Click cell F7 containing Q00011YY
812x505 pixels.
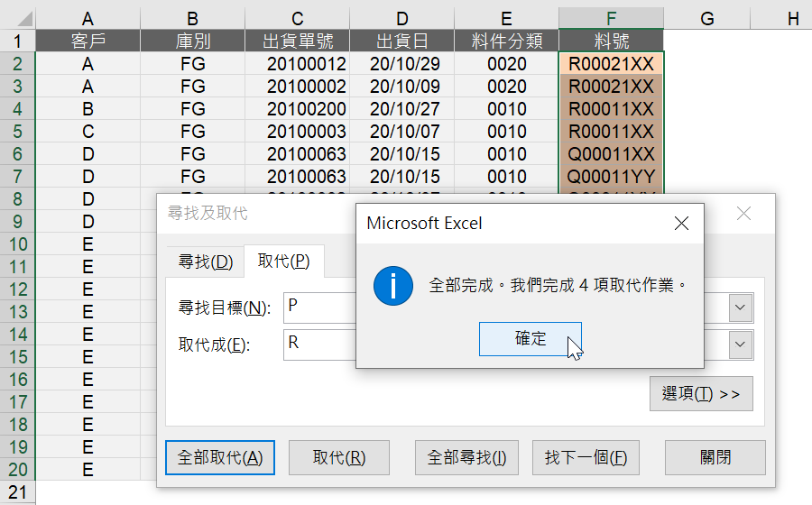coord(611,177)
